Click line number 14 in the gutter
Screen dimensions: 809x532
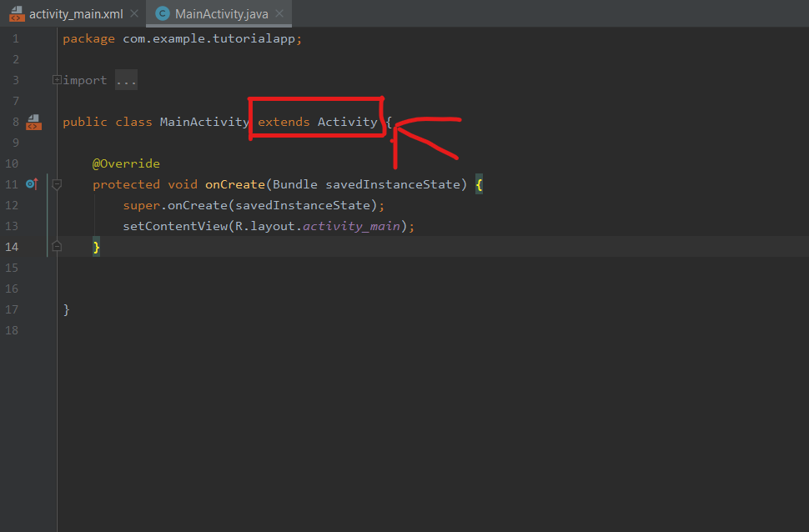(x=12, y=246)
